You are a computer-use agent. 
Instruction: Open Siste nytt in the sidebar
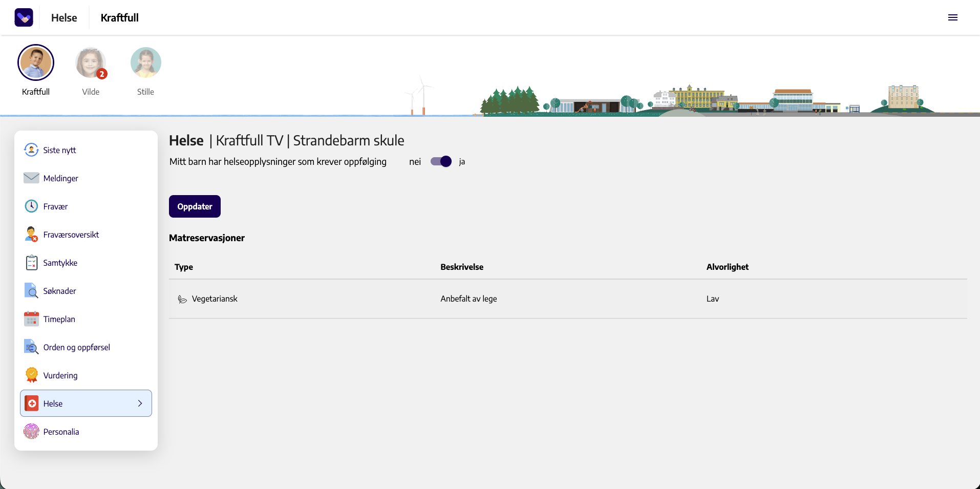click(86, 150)
